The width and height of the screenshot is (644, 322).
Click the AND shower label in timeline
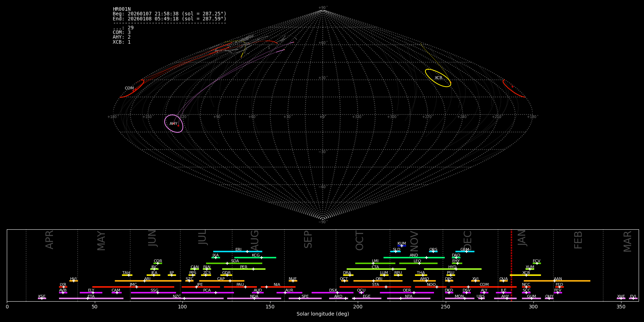point(414,255)
